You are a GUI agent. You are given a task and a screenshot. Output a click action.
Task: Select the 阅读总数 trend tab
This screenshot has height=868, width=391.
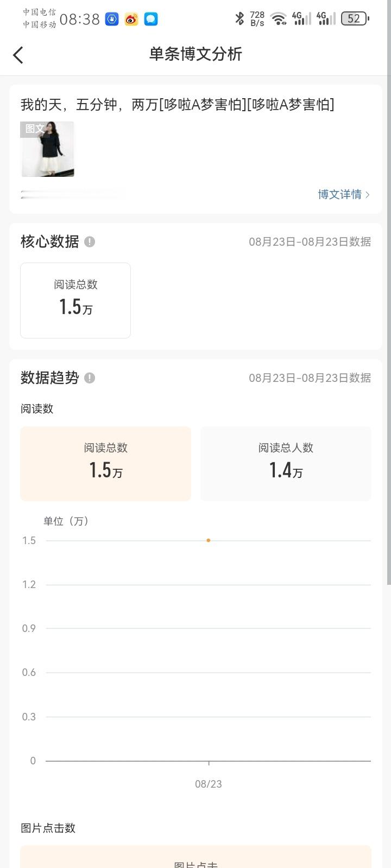105,463
